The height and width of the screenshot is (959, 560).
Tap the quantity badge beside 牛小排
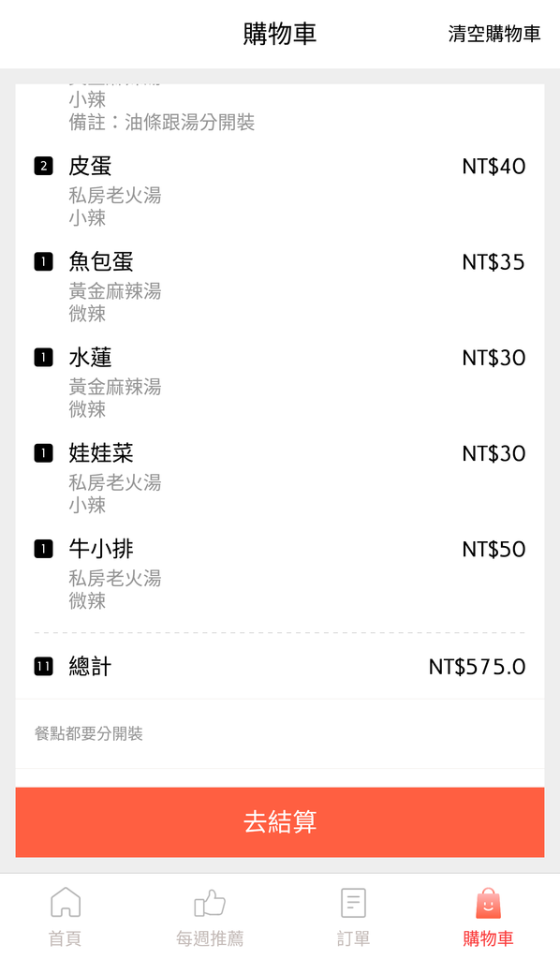[43, 549]
